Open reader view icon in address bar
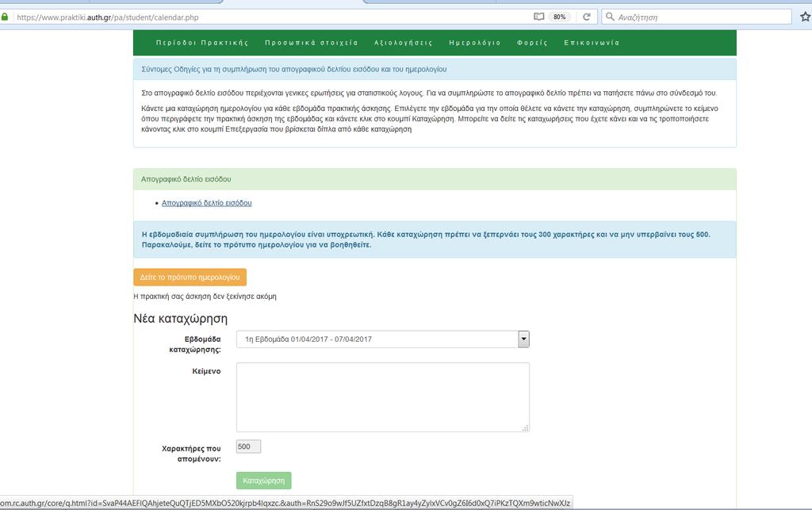The height and width of the screenshot is (510, 812). tap(538, 17)
